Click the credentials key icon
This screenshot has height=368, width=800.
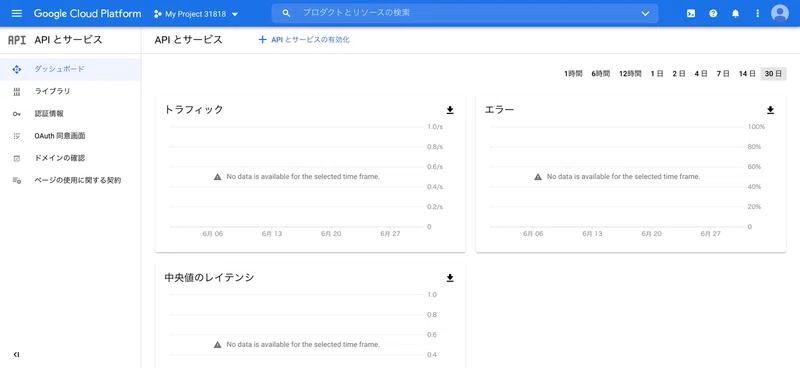[x=16, y=114]
